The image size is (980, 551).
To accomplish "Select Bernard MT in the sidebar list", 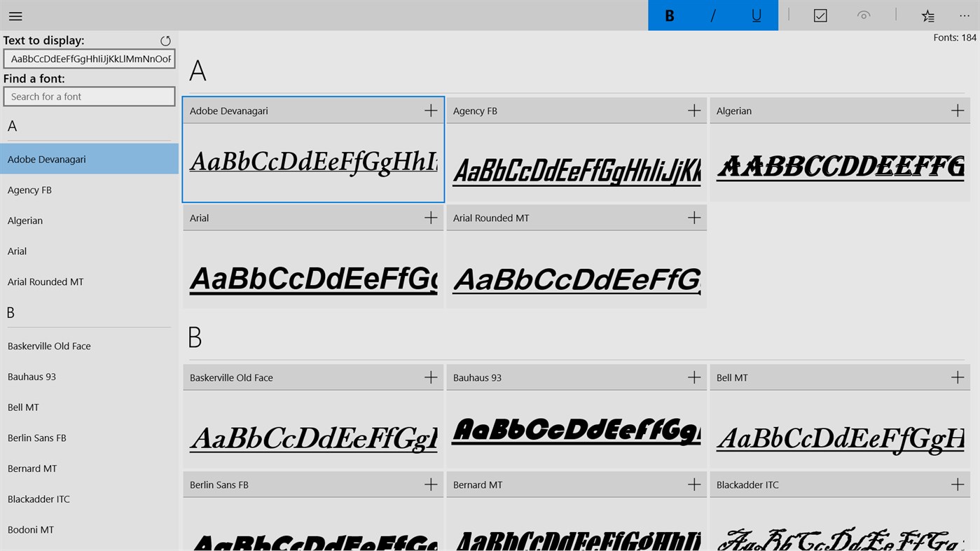I will [x=89, y=468].
